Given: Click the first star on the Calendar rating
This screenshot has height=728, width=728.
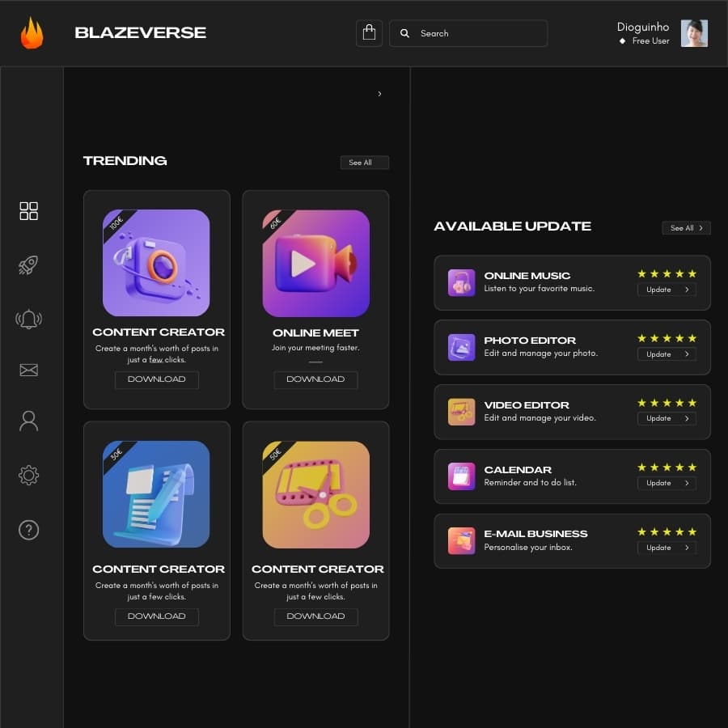Looking at the screenshot, I should point(643,467).
